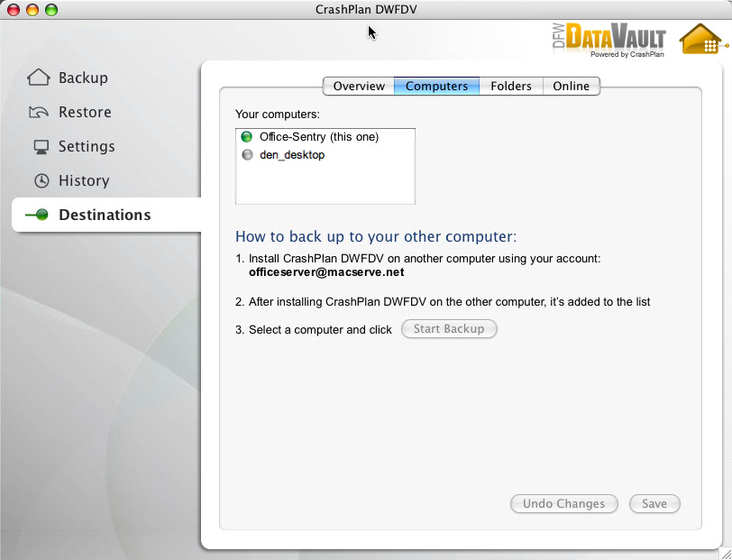The image size is (732, 560).
Task: Click the 'How to back up' heading
Action: [376, 236]
